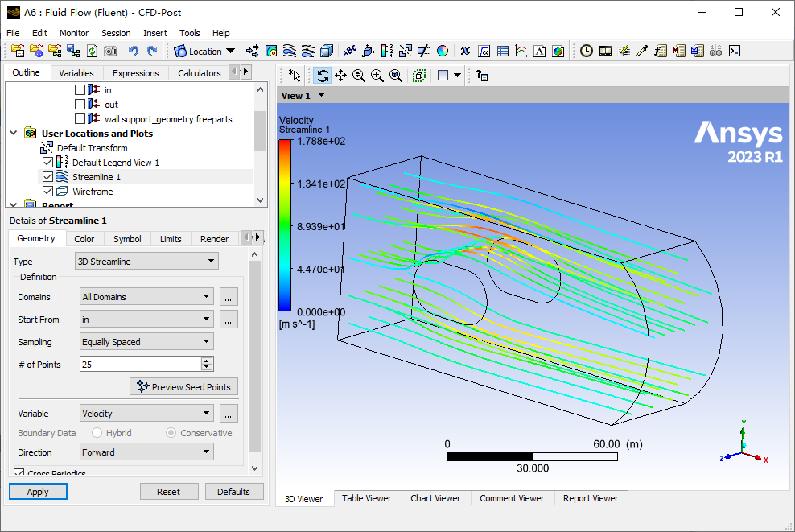Switch to the Variables tab
795x532 pixels.
pyautogui.click(x=76, y=72)
